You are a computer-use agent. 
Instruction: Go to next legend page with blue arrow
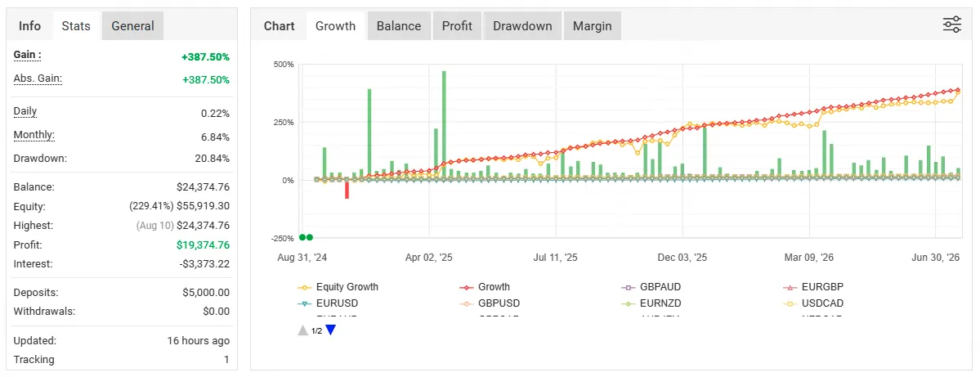point(331,330)
